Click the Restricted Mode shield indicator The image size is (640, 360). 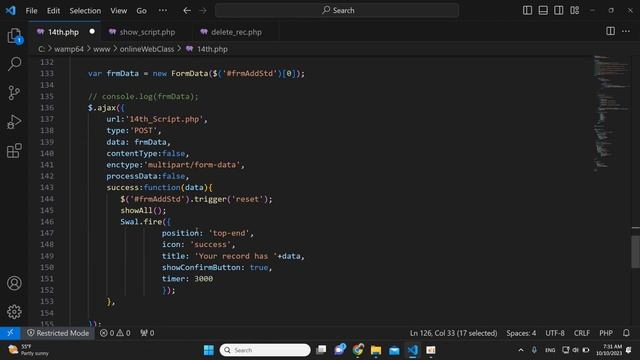(x=58, y=333)
